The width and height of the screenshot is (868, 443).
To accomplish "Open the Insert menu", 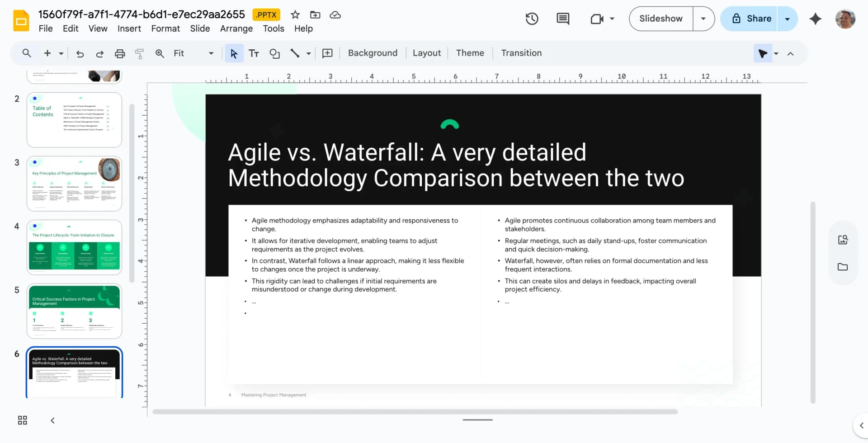I will 129,28.
